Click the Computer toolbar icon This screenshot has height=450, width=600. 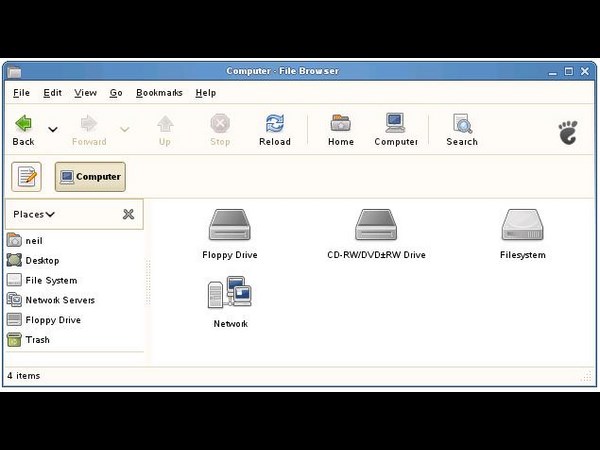(395, 124)
